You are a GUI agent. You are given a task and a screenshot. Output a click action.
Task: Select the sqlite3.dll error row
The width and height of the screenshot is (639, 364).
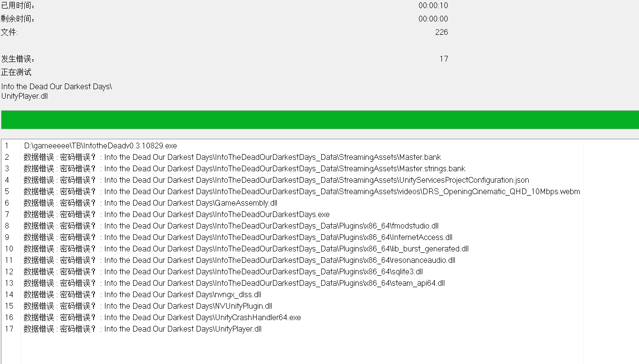[x=223, y=271]
